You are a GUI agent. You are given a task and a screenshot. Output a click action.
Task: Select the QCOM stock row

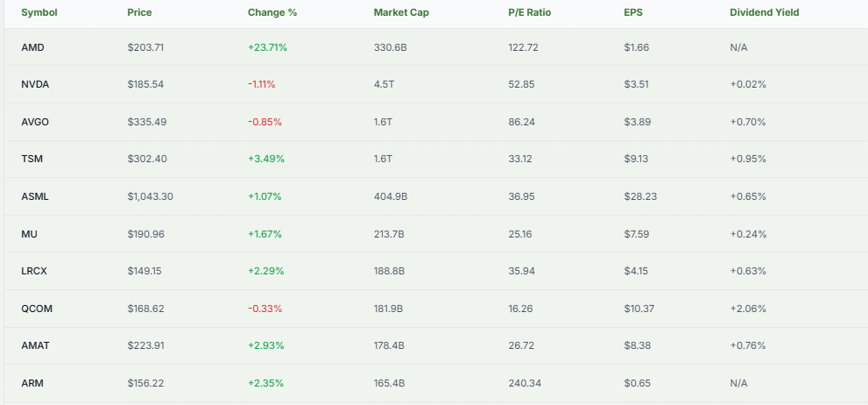pos(37,309)
